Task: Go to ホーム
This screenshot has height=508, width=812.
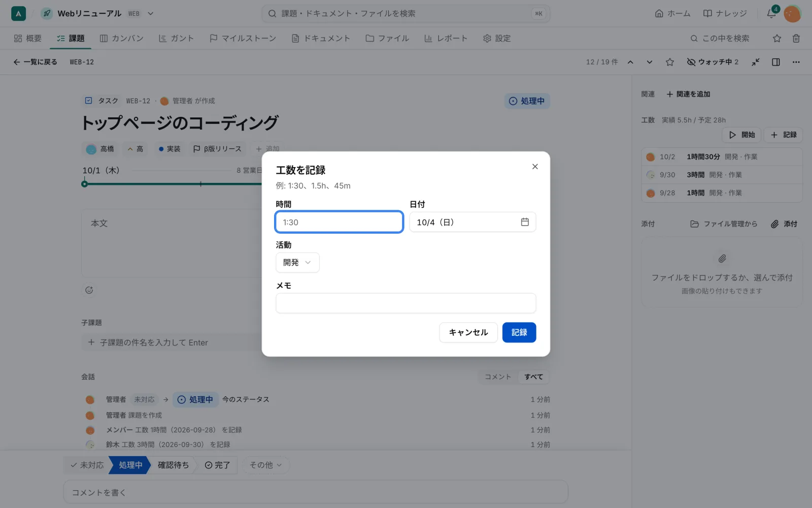Action: tap(672, 14)
